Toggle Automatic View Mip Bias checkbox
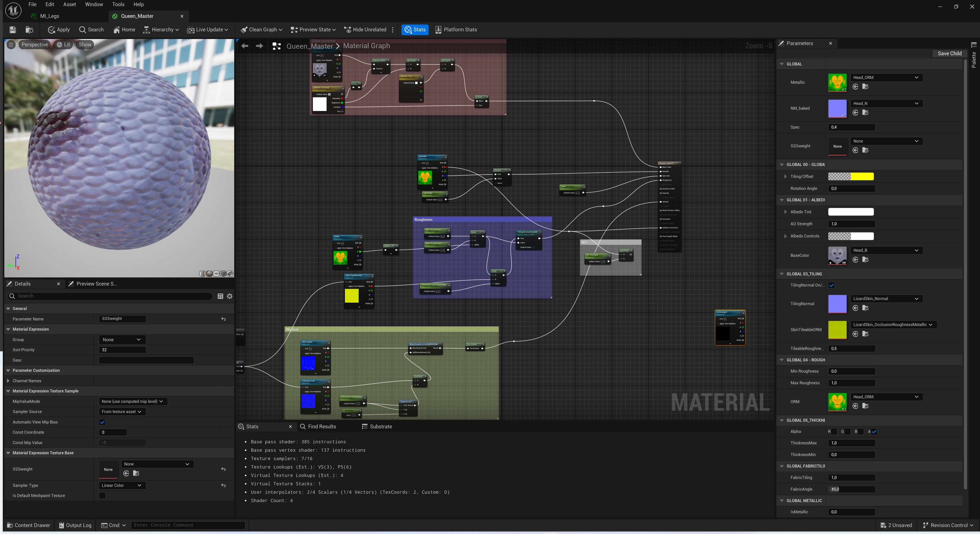Image resolution: width=980 pixels, height=534 pixels. (x=102, y=422)
